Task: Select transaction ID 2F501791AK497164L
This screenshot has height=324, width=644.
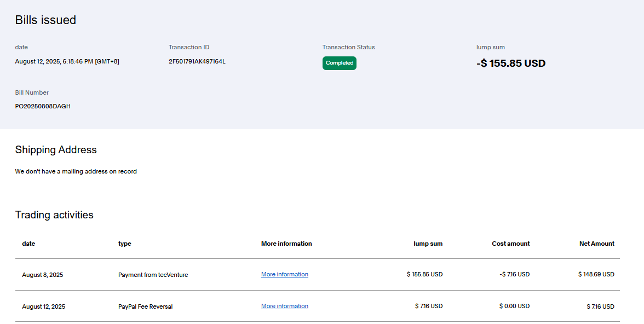Action: tap(197, 61)
